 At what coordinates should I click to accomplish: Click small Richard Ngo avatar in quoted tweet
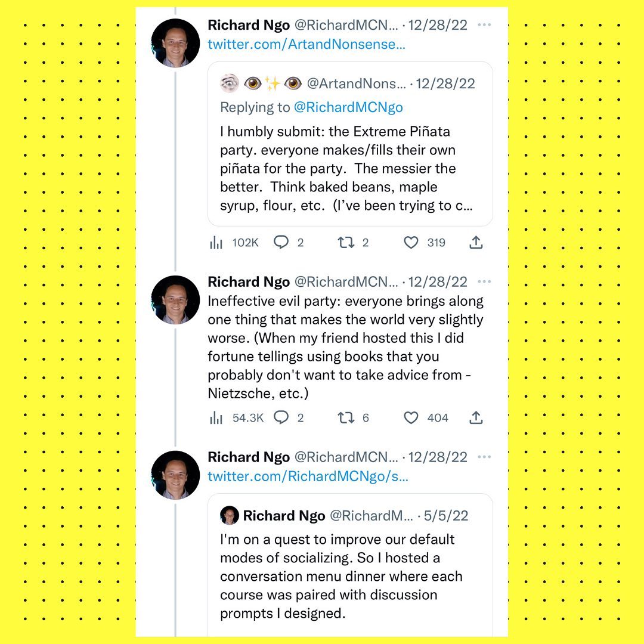point(230,516)
